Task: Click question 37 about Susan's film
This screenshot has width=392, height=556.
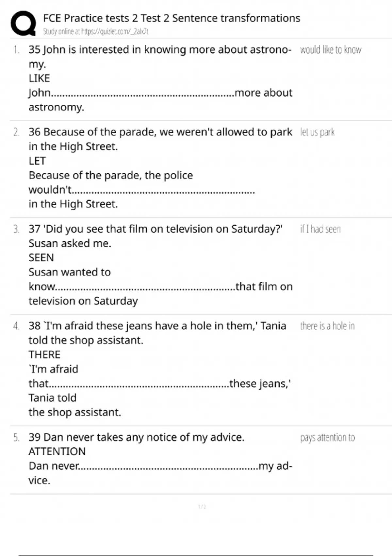Action: pyautogui.click(x=155, y=229)
